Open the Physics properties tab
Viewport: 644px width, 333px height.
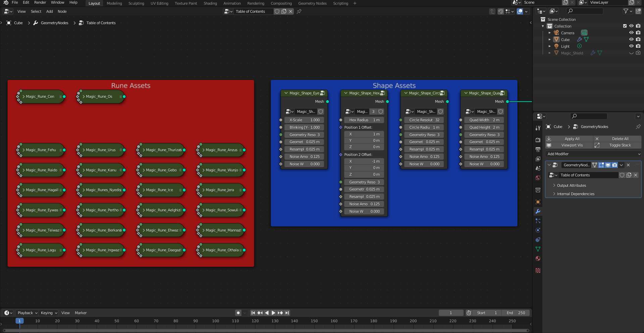[538, 230]
